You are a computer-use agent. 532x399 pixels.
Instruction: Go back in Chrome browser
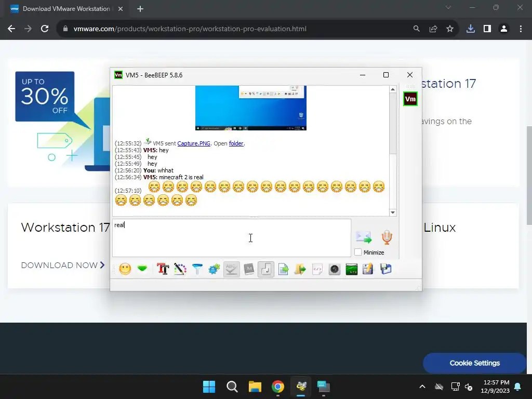(11, 29)
